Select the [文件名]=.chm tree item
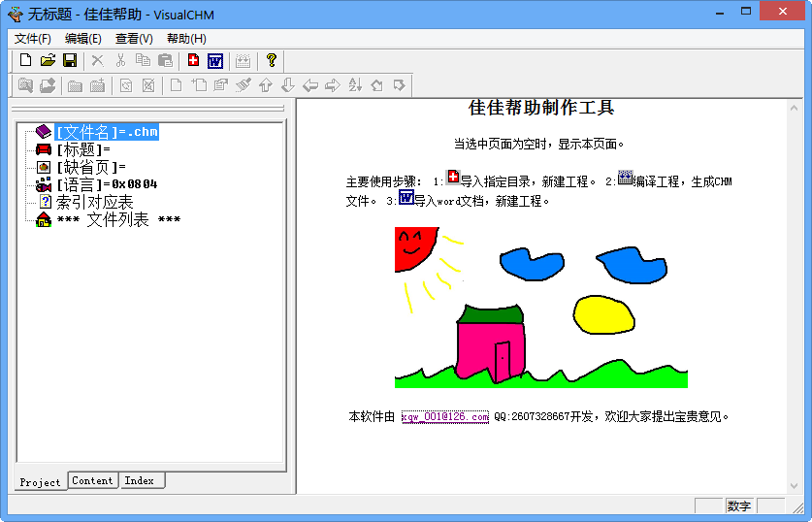812x522 pixels. click(107, 132)
